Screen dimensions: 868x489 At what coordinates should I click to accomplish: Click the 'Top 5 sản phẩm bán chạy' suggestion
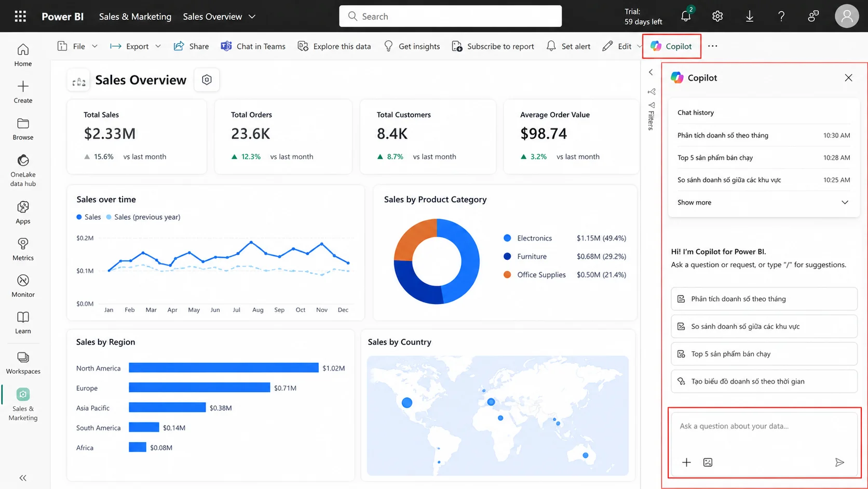click(764, 354)
